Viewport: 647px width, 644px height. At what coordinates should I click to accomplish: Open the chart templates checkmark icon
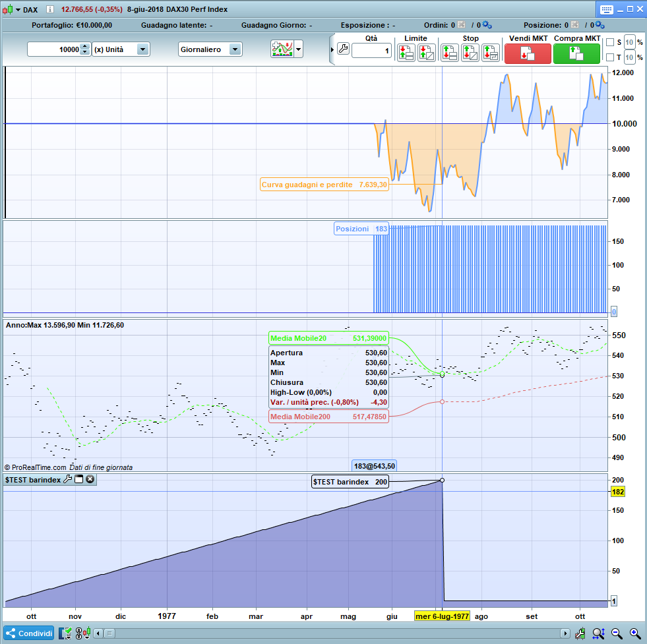point(65,633)
